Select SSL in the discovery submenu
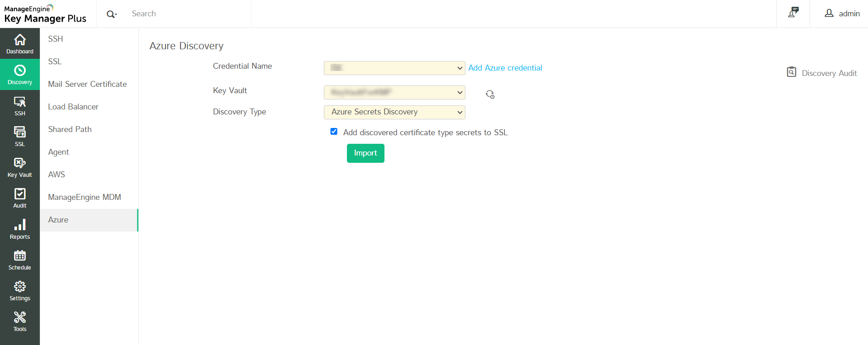Screen dimensions: 868x345 [x=89, y=61]
